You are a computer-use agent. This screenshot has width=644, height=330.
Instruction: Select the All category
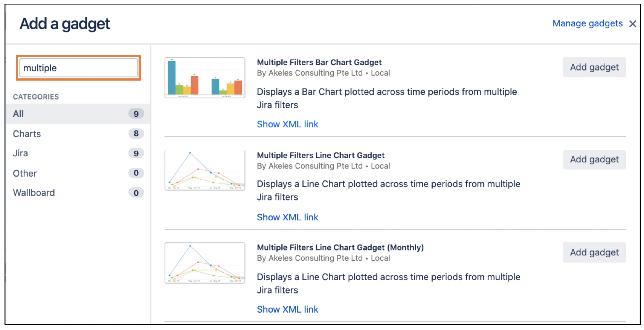(x=18, y=113)
